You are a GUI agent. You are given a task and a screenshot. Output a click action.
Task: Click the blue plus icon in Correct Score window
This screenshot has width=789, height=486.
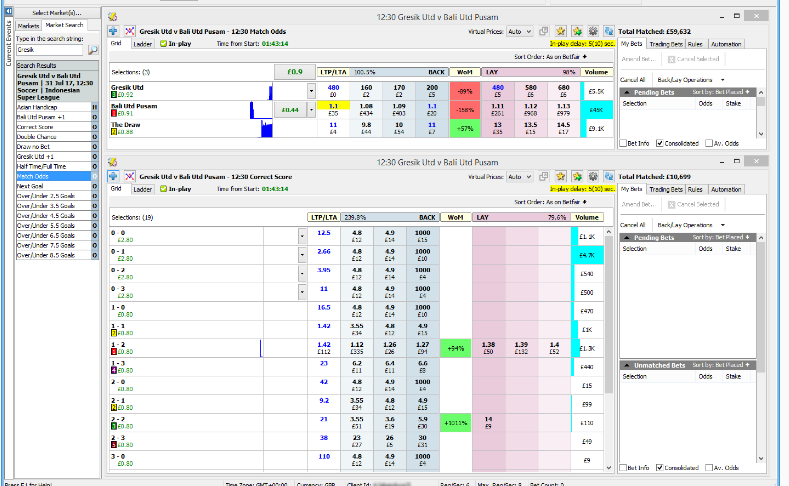pyautogui.click(x=113, y=177)
